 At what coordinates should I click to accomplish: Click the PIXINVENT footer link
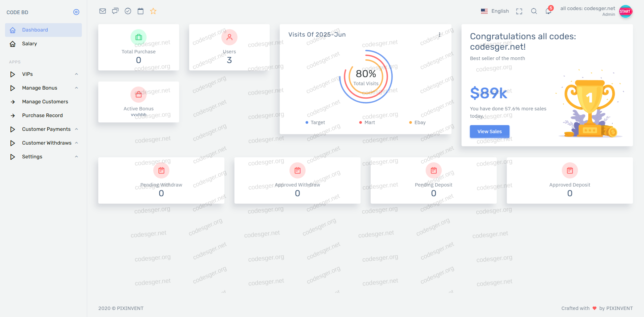tap(130, 308)
